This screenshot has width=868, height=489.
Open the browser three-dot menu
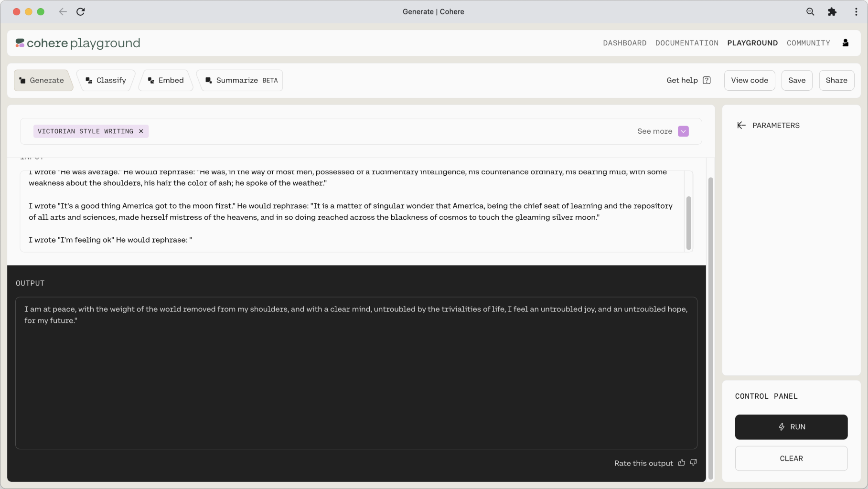856,11
